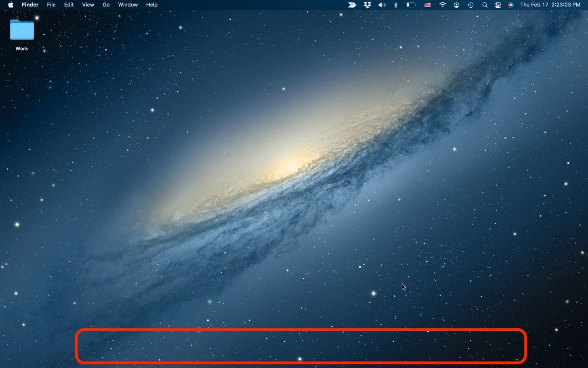Screen dimensions: 588x368
Task: Open the Finder menu
Action: pyautogui.click(x=30, y=5)
